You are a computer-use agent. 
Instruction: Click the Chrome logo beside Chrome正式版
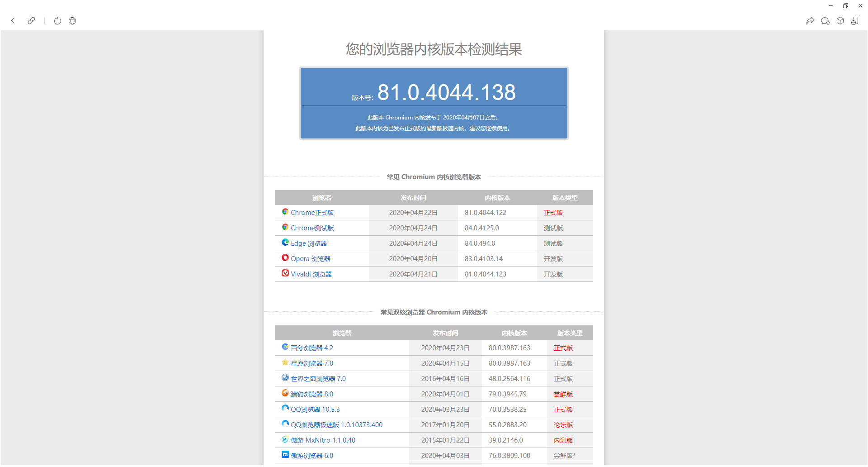pos(285,212)
